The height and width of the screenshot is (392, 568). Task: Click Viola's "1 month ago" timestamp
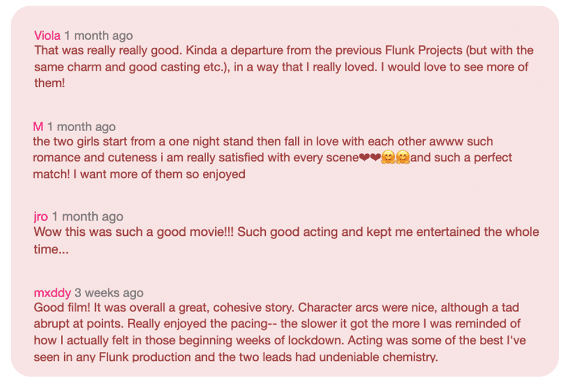pyautogui.click(x=98, y=35)
